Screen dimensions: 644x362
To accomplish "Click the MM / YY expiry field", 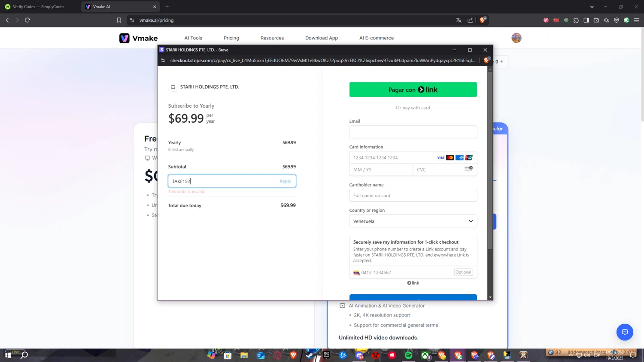I will click(381, 170).
